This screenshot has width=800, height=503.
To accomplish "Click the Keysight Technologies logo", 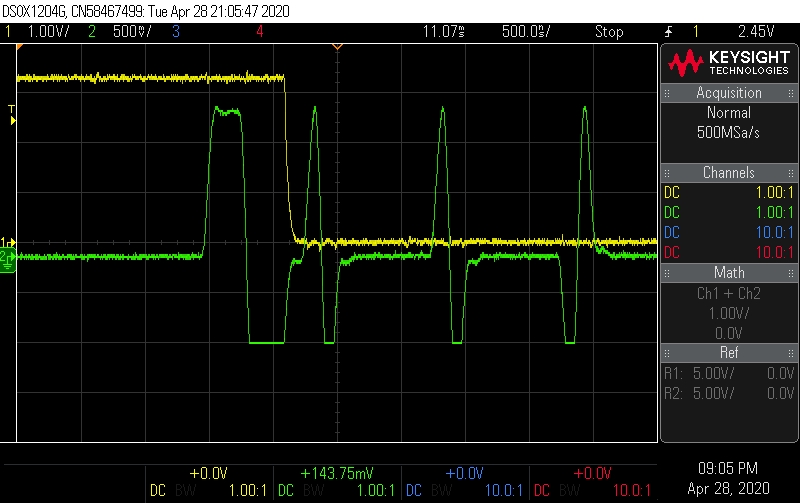I will (x=729, y=64).
